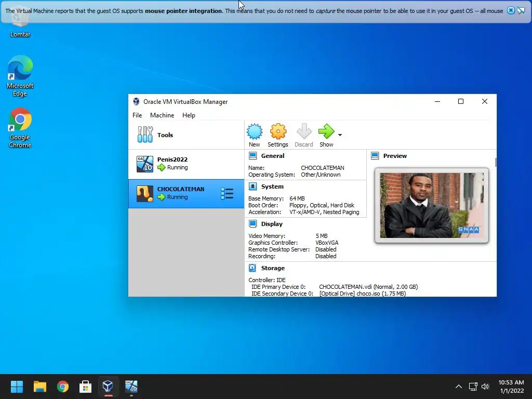532x399 pixels.
Task: Open Google Chrome desktop shortcut
Action: (x=20, y=128)
